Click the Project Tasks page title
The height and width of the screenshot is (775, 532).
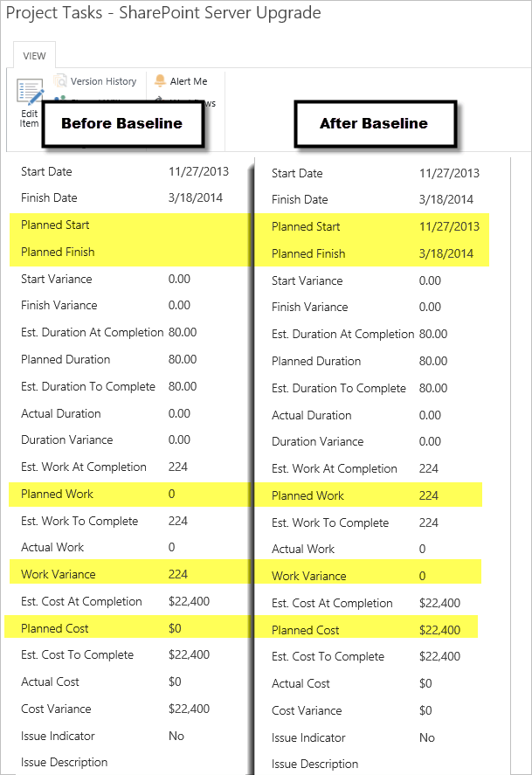pos(163,13)
